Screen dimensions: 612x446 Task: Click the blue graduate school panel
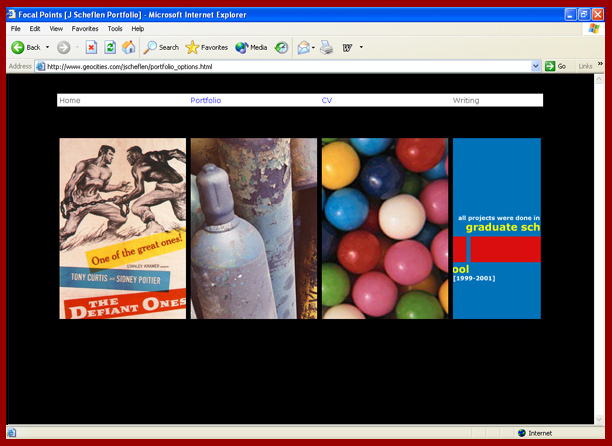click(497, 228)
